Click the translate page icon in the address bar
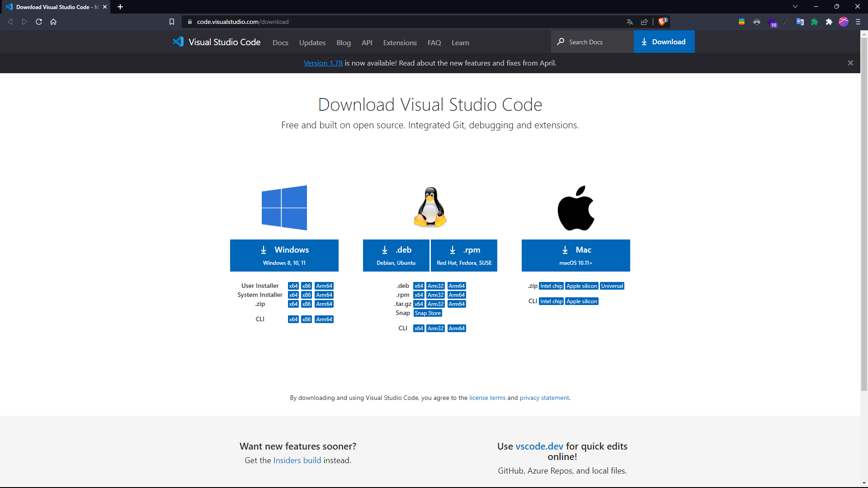 [x=630, y=21]
